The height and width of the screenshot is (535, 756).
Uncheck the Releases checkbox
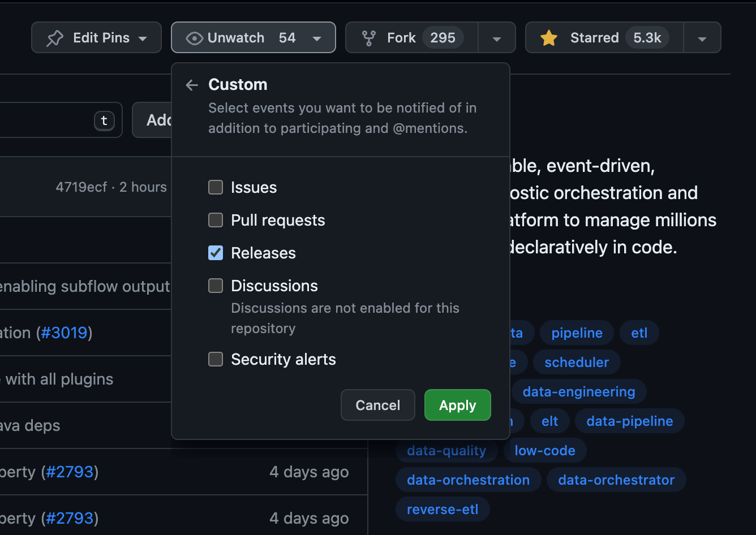pos(216,253)
